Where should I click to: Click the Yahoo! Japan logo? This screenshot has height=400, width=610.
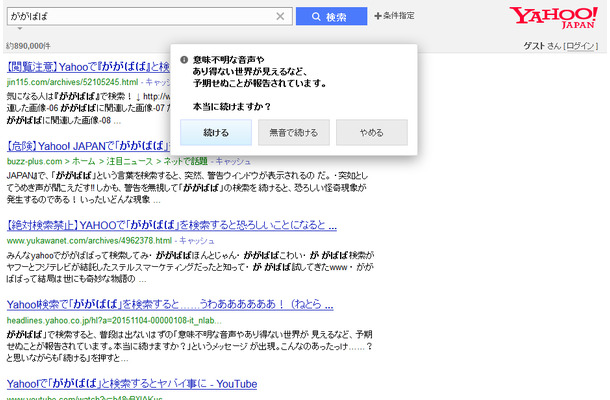(x=554, y=18)
